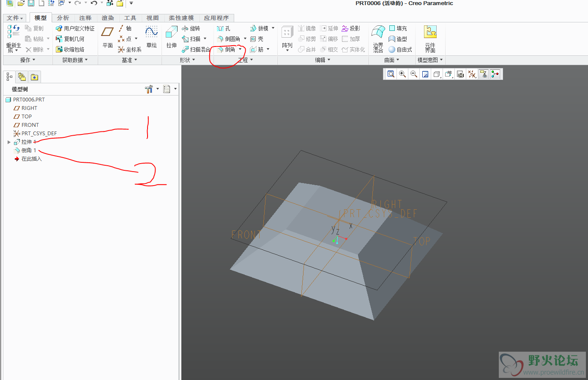This screenshot has height=380, width=588.
Task: Zoom out with graphics toolbar magnifier
Action: click(414, 74)
